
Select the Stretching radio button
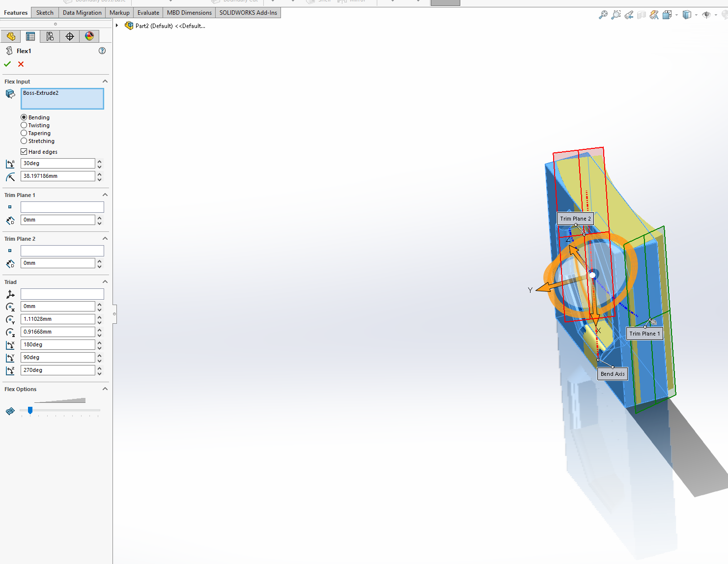click(24, 141)
